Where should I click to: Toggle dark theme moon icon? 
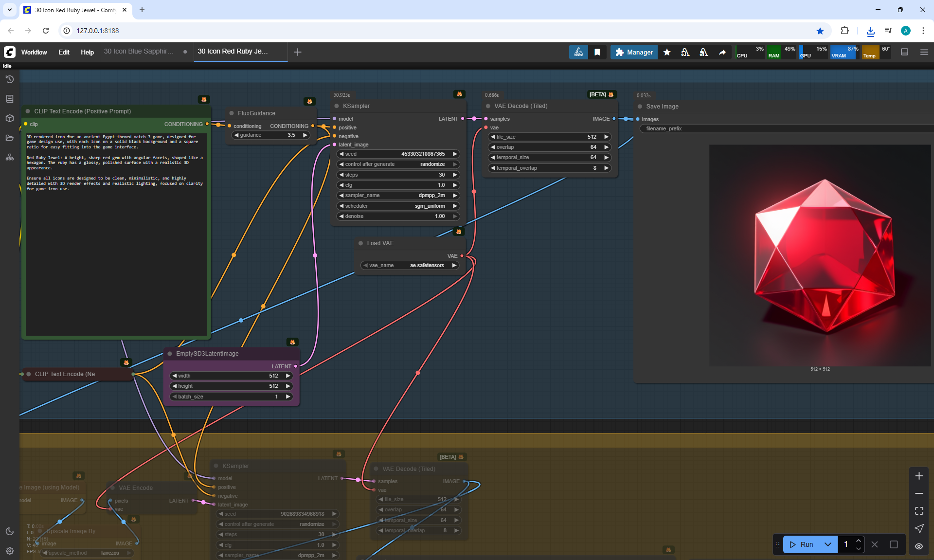pos(9,531)
